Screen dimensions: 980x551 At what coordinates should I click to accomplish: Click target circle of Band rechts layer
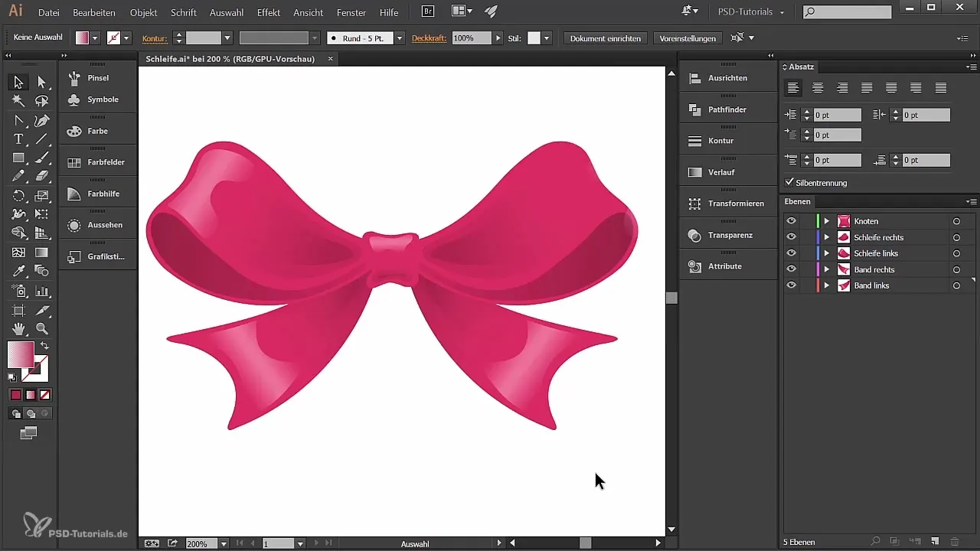(956, 269)
